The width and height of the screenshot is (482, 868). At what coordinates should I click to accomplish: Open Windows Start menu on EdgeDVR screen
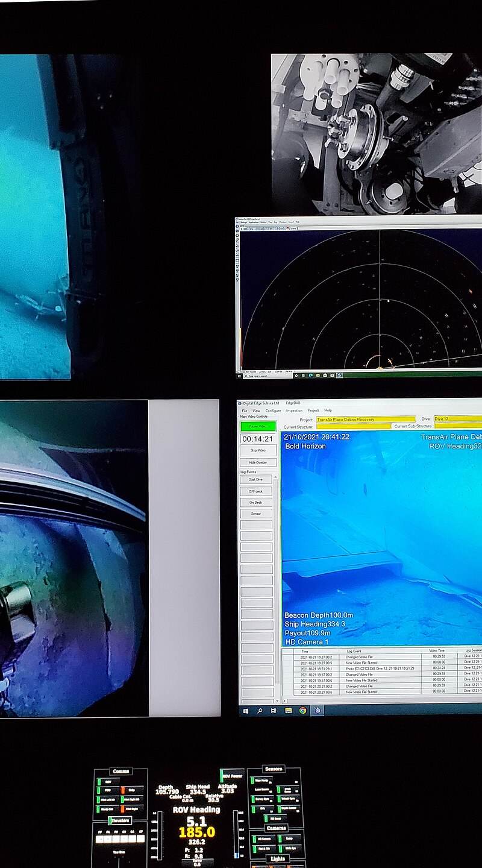click(x=245, y=711)
